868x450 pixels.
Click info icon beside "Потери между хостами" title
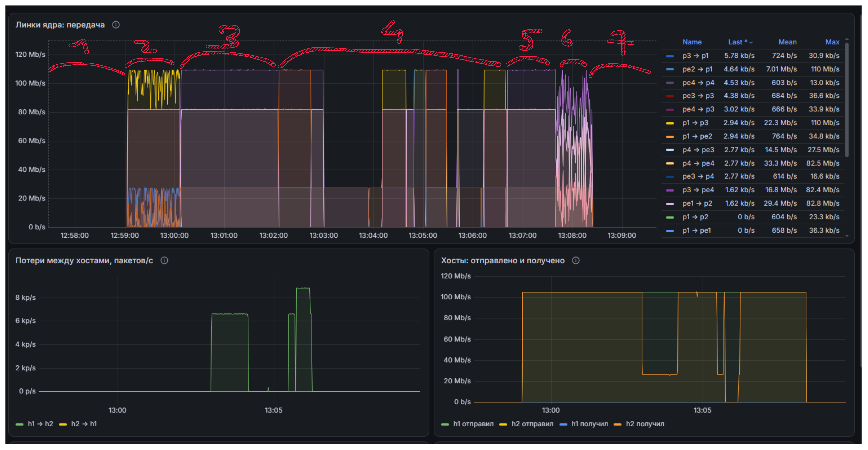click(x=164, y=260)
